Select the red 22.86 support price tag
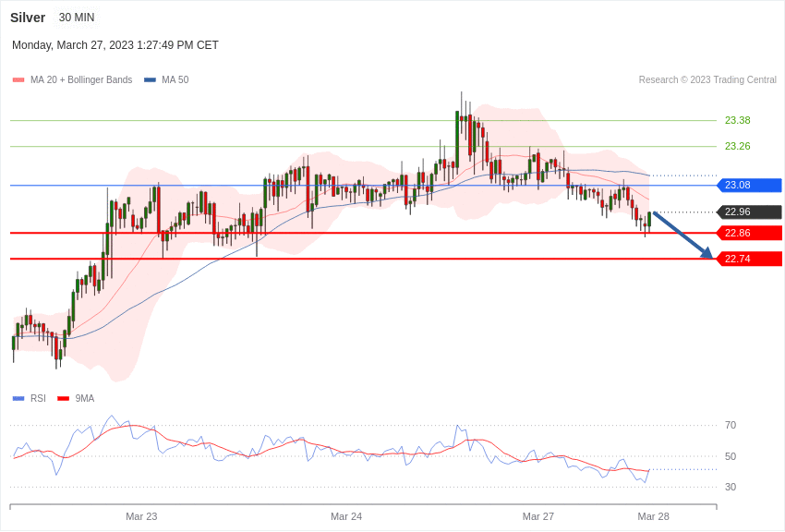Viewport: 785px width, 532px height. point(750,234)
